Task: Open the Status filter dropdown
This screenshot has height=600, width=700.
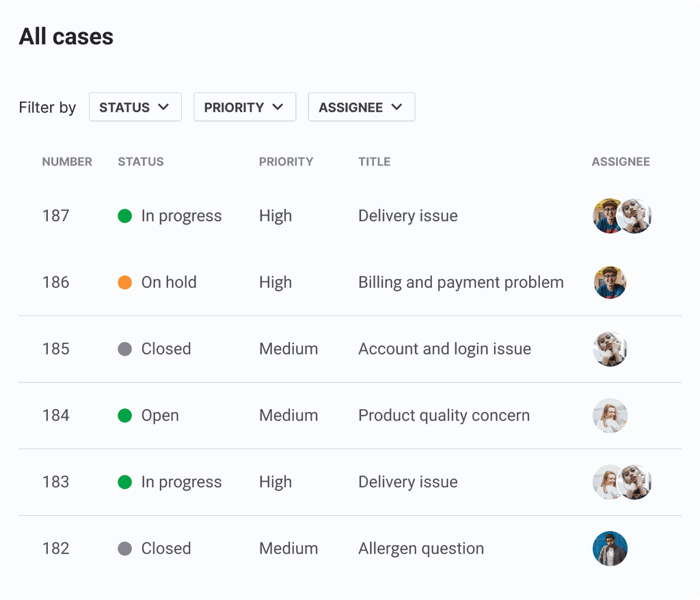Action: [x=135, y=107]
